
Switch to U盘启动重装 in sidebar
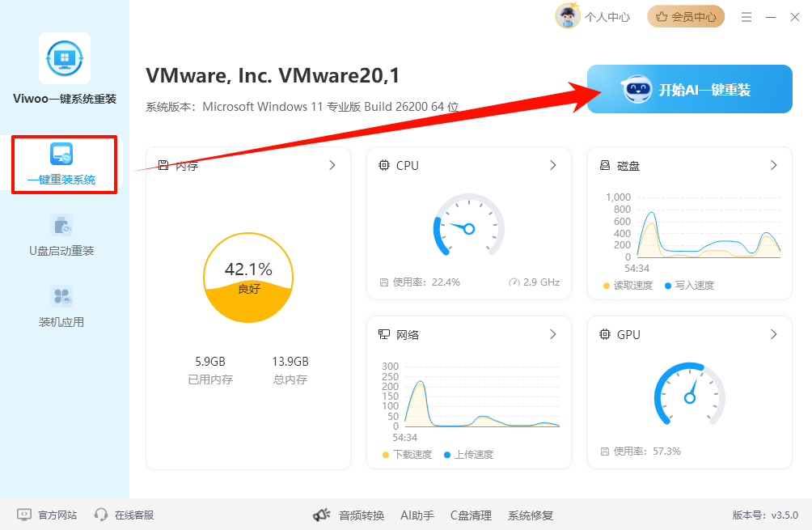tap(61, 235)
